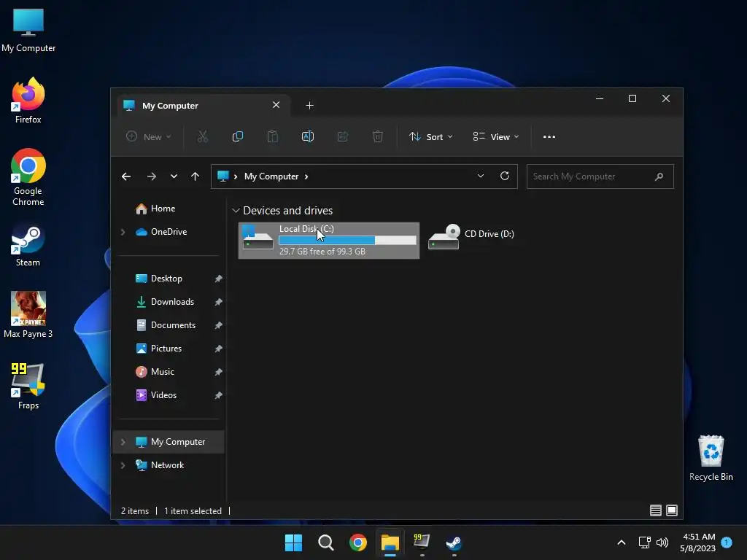Click the search magnifier in search box
Viewport: 747px width, 560px height.
point(659,176)
